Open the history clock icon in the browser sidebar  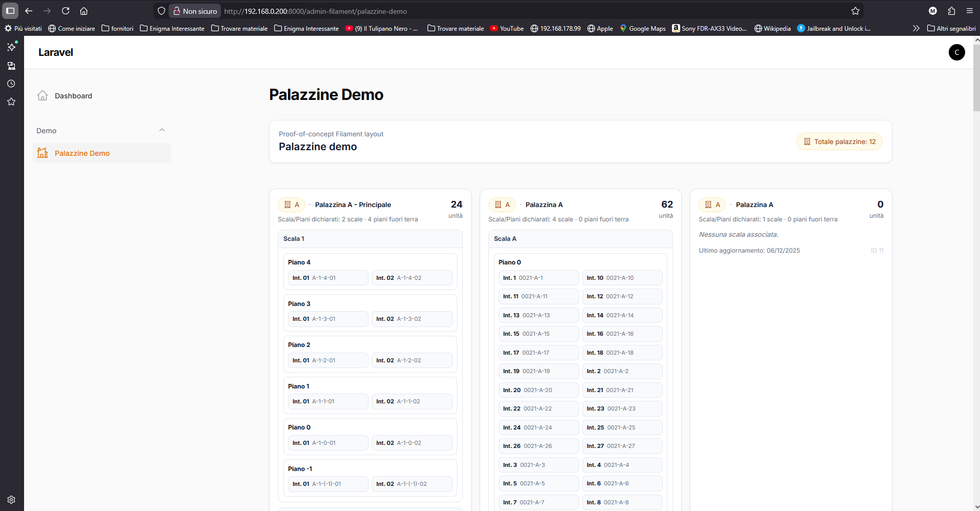coord(11,84)
